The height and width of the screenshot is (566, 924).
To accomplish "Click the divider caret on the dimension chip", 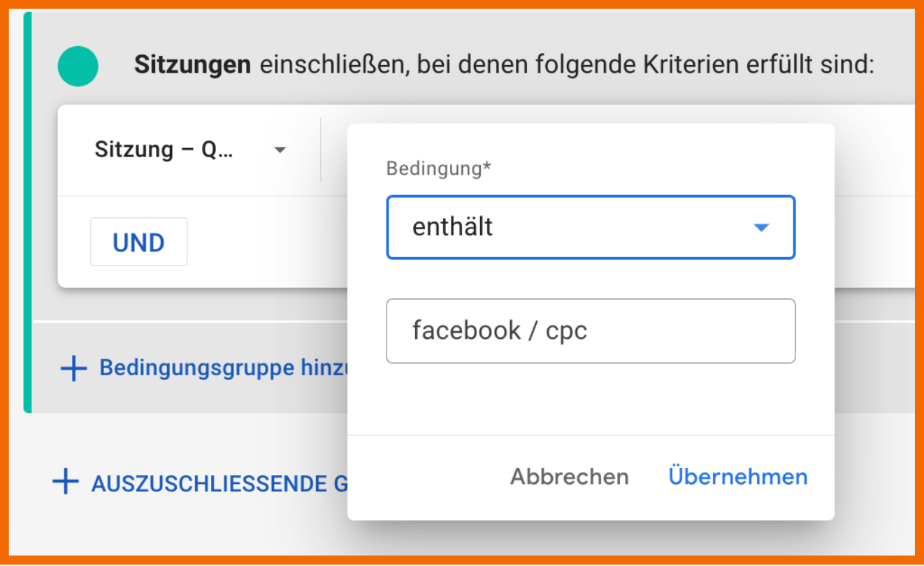I will point(280,150).
